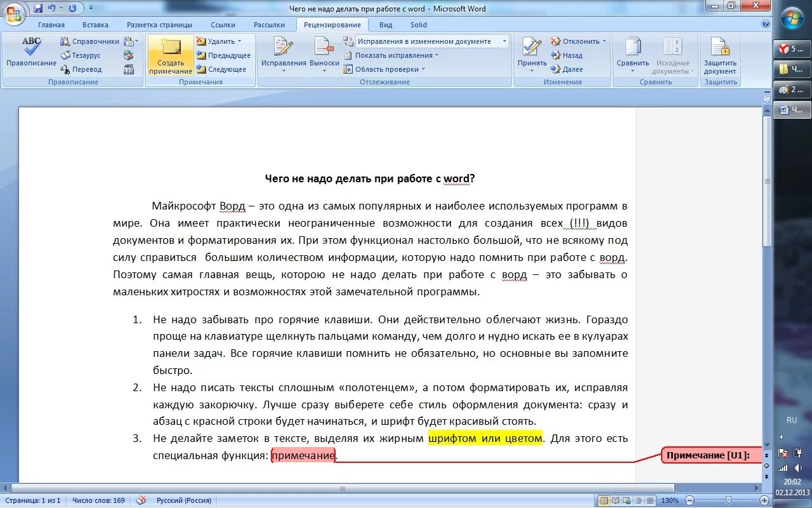The height and width of the screenshot is (508, 812).
Task: Click Создать примечание to add comment
Action: 171,55
